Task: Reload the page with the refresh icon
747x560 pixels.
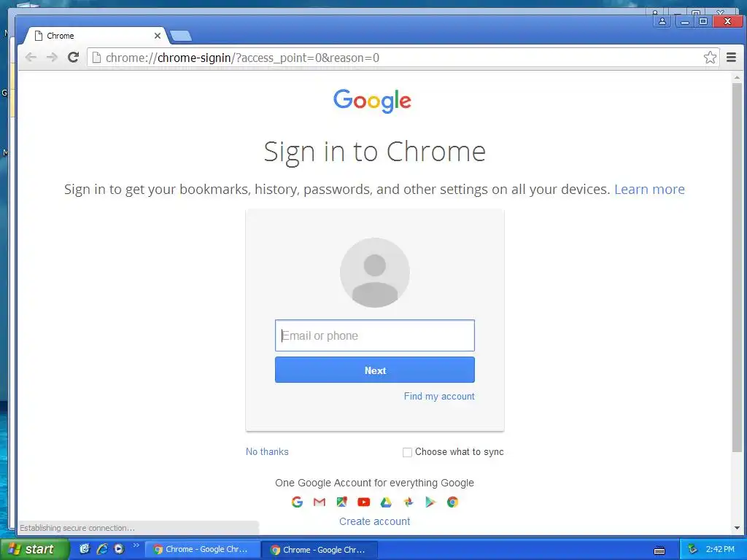Action: point(73,58)
